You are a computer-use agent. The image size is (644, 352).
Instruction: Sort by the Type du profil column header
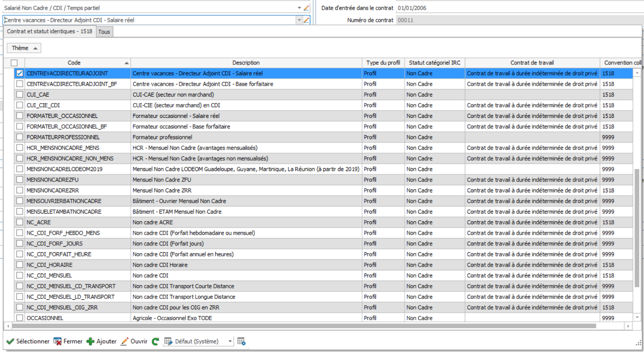(383, 63)
